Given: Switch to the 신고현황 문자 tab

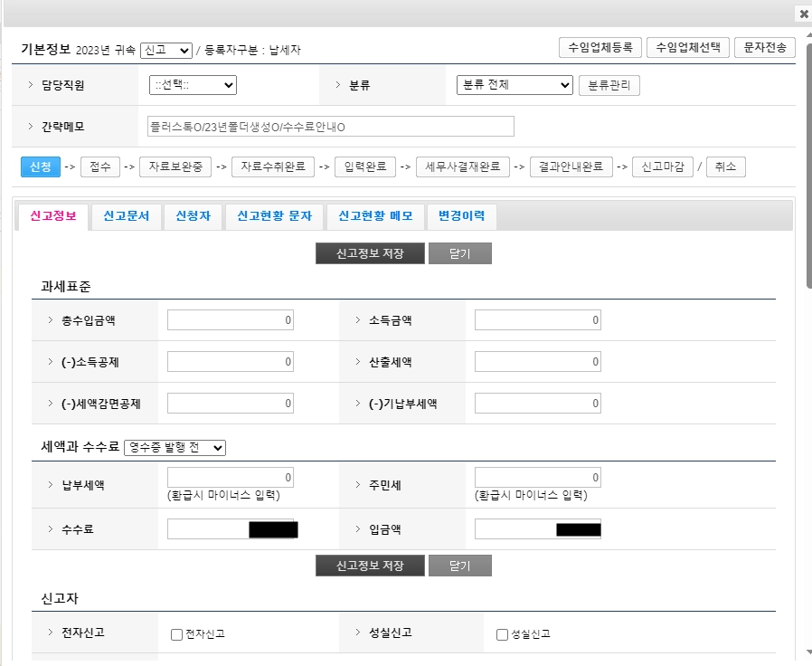Looking at the screenshot, I should point(274,216).
